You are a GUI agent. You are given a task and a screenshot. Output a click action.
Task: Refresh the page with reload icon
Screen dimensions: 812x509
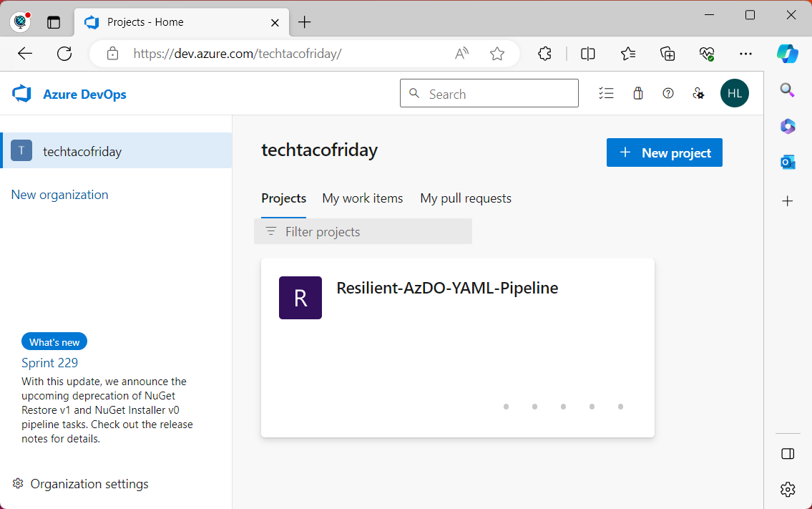[64, 54]
